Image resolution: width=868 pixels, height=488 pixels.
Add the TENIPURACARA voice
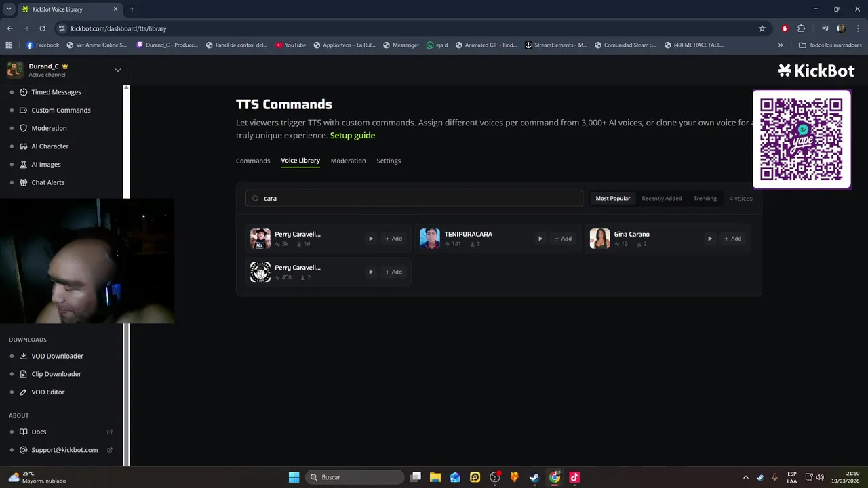coord(563,239)
